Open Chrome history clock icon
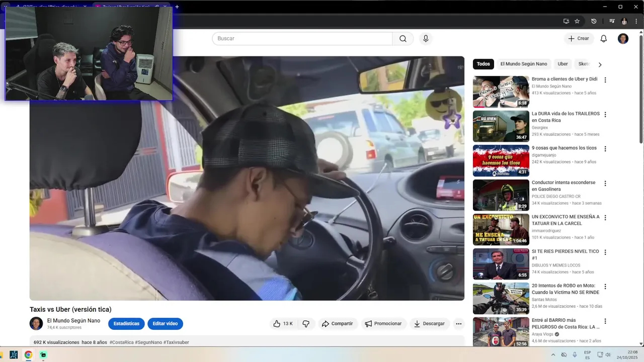 594,21
